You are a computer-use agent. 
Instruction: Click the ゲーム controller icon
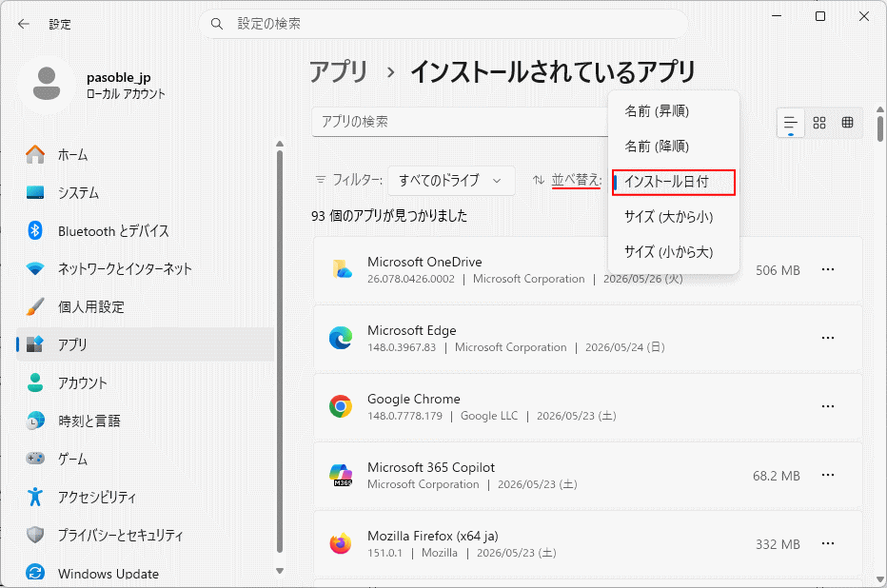point(35,459)
